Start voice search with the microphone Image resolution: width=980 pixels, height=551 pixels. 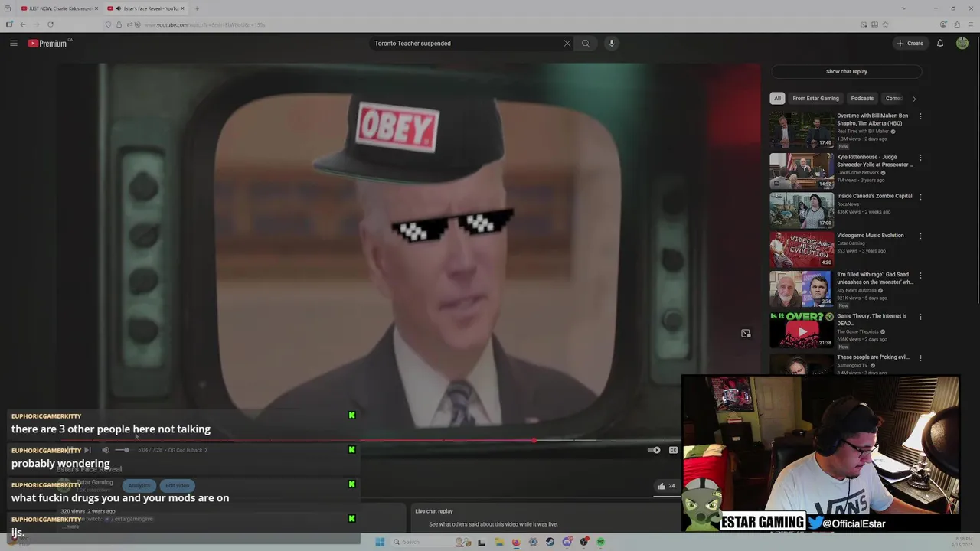click(612, 44)
